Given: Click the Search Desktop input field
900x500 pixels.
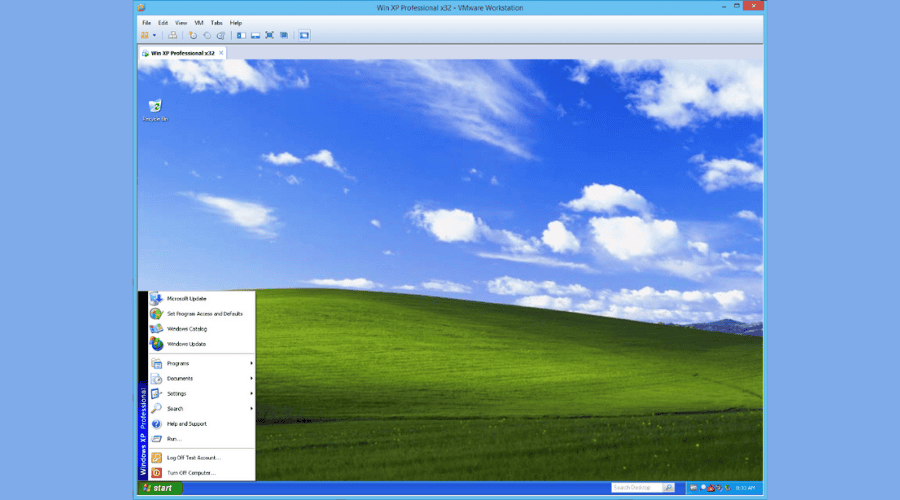Looking at the screenshot, I should (x=637, y=487).
